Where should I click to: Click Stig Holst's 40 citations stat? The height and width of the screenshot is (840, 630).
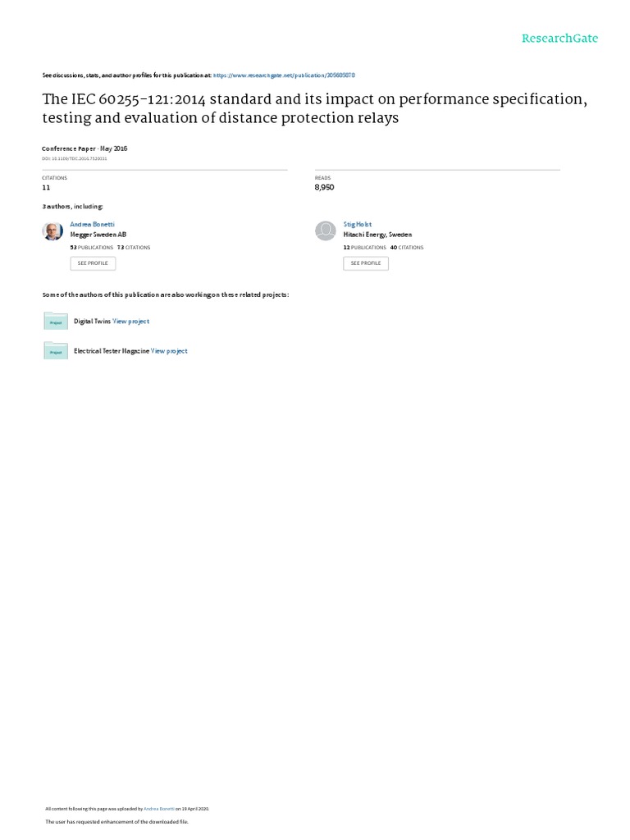406,247
